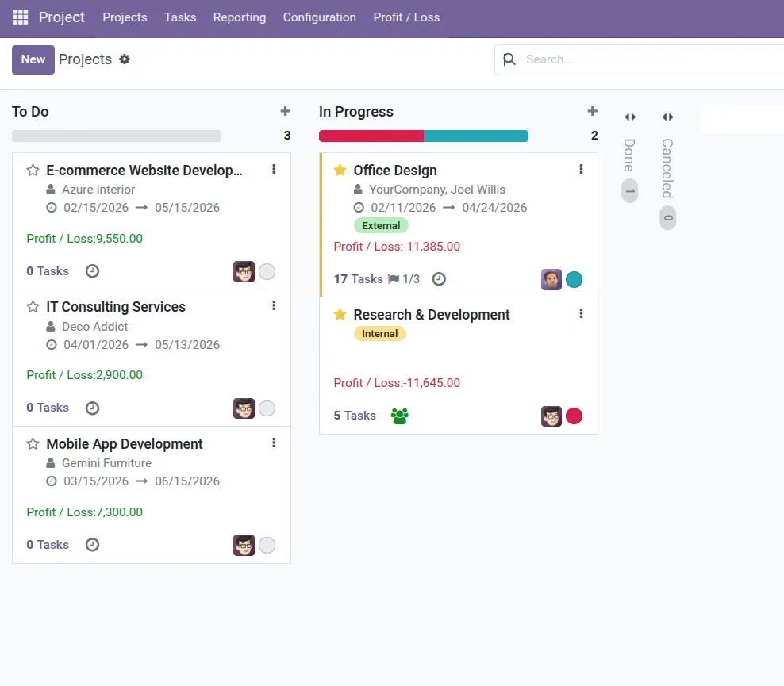Click user avatar on E-commerce Website card
Image resolution: width=784 pixels, height=686 pixels.
click(x=244, y=271)
